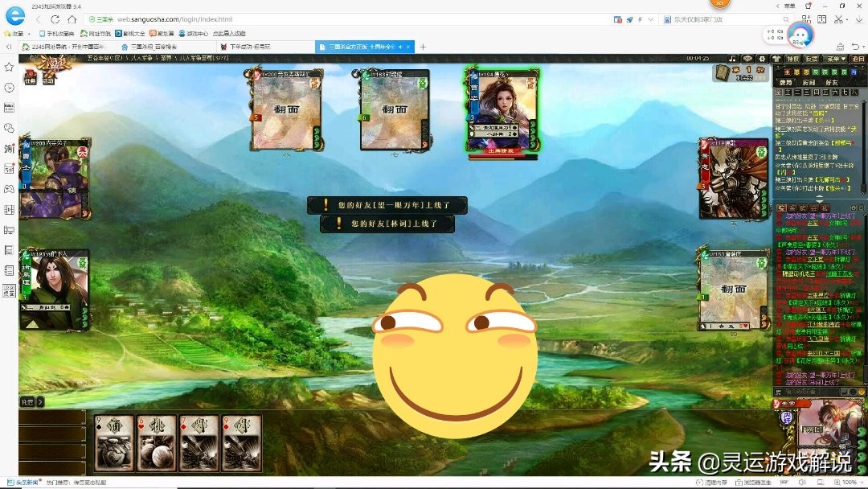The height and width of the screenshot is (489, 868).
Task: Collapse the tab list left arrow
Action: [9, 47]
